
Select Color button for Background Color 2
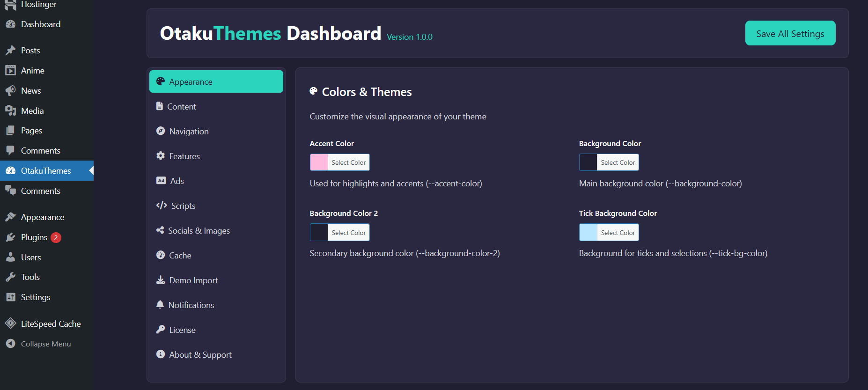(x=349, y=233)
